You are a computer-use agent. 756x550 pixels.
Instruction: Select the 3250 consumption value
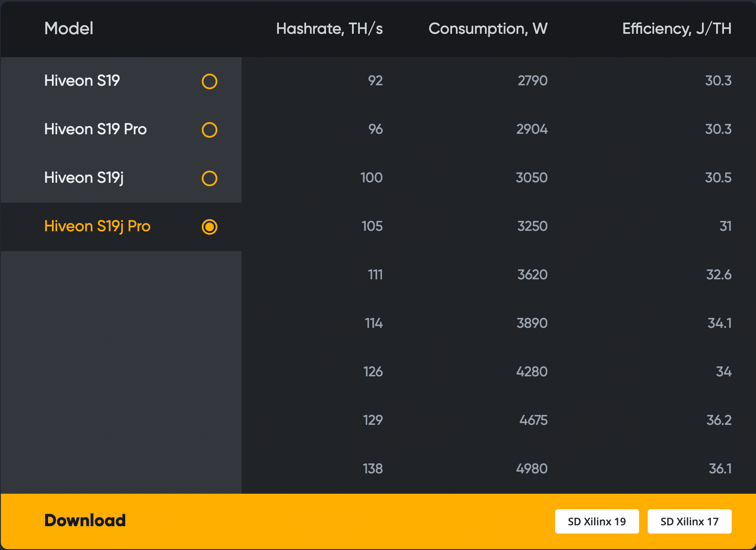[x=533, y=226]
